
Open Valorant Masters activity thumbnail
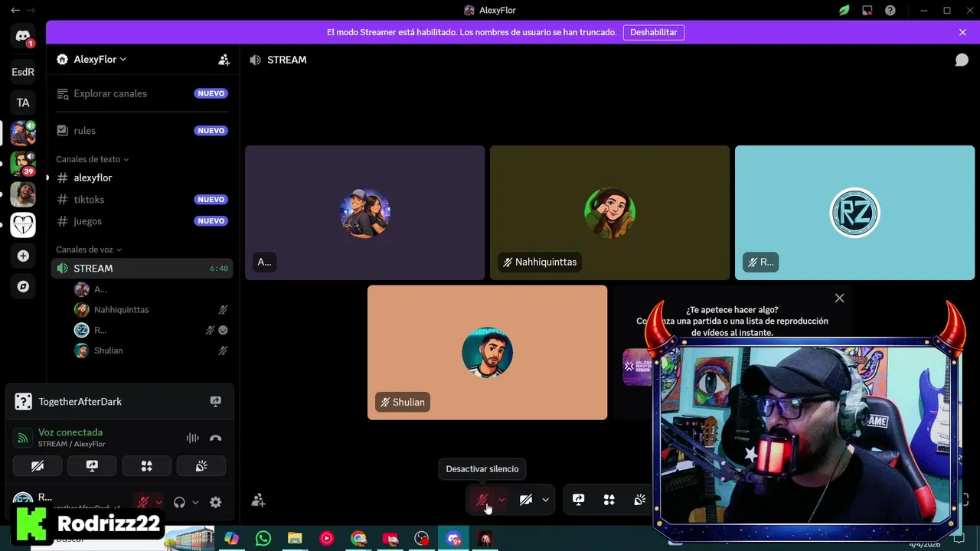click(637, 367)
